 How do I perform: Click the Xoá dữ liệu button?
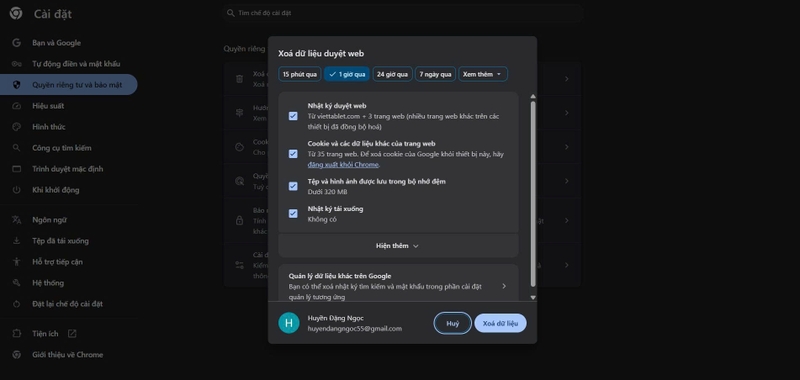(501, 323)
